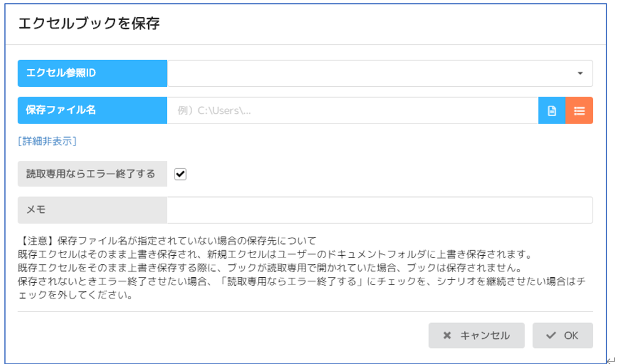The image size is (617, 364).
Task: Click the 【注意】 note heading line
Action: pos(167,240)
